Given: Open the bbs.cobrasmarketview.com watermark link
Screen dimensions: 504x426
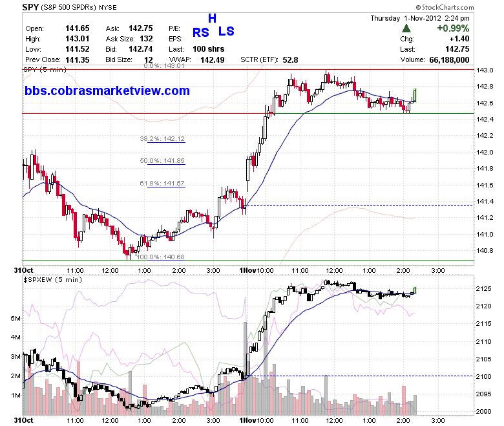Looking at the screenshot, I should 107,91.
